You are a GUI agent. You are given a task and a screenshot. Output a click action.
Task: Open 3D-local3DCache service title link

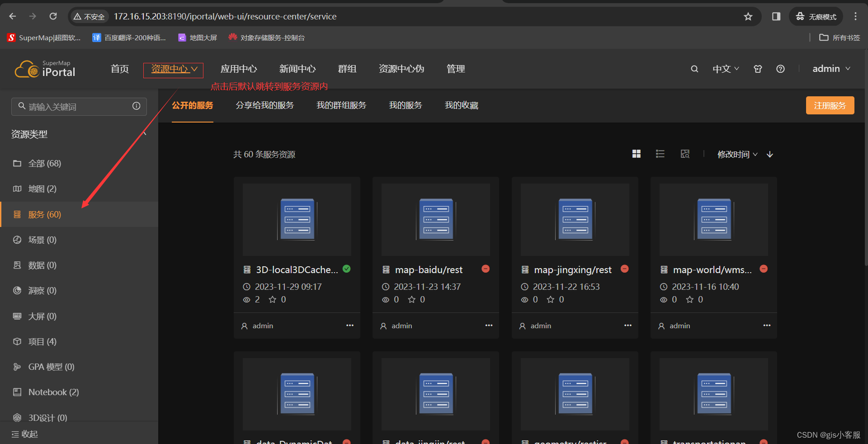pos(297,270)
